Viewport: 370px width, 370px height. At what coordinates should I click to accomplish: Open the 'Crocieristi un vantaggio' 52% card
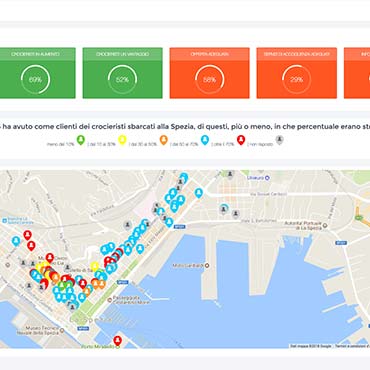[123, 73]
